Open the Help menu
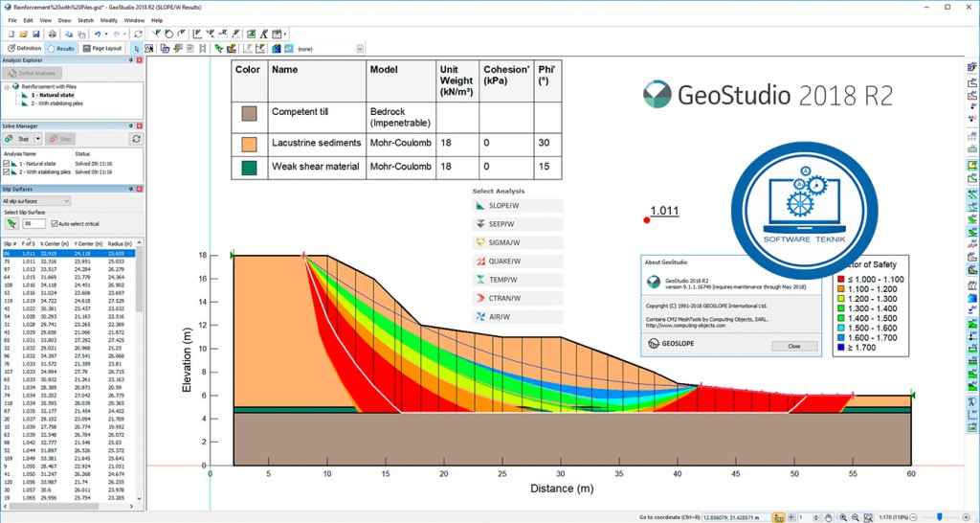This screenshot has width=980, height=523. coord(157,20)
